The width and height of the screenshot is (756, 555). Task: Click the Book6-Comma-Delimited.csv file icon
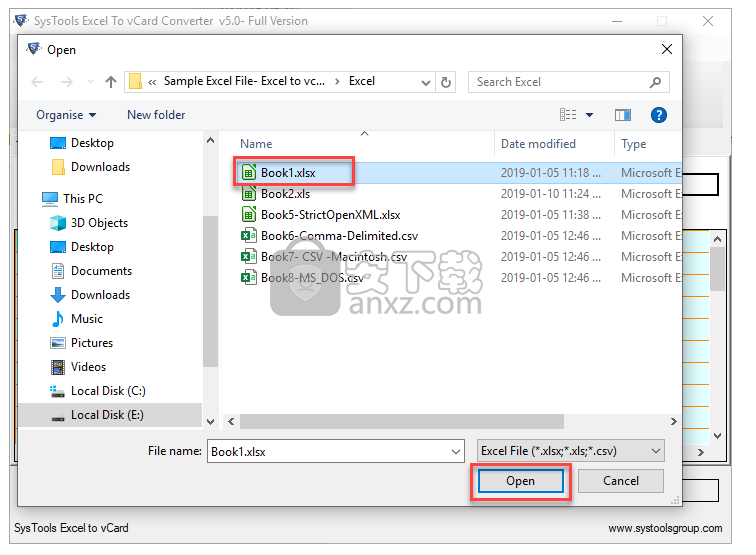[248, 235]
